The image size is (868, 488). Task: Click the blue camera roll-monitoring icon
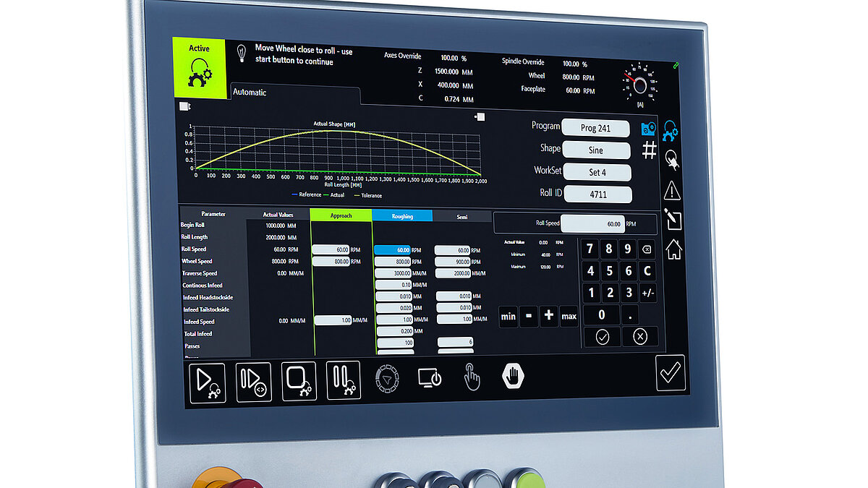[x=650, y=129]
